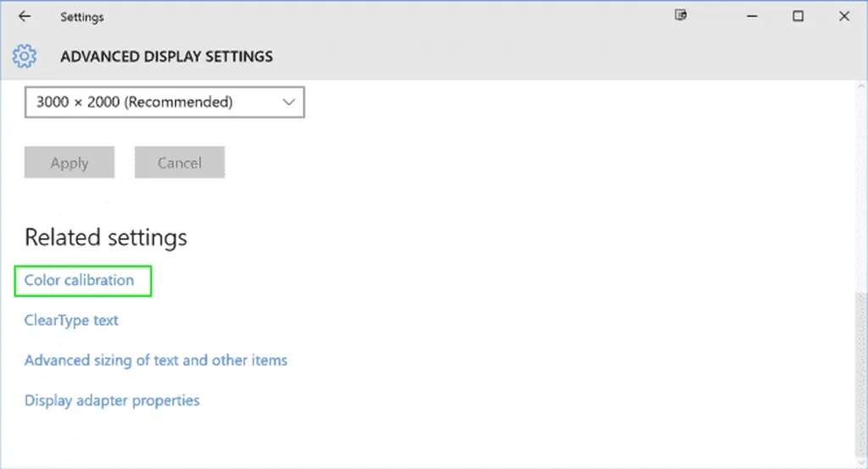Screen dimensions: 868x469
Task: Click the Settings gear icon
Action: tap(25, 57)
